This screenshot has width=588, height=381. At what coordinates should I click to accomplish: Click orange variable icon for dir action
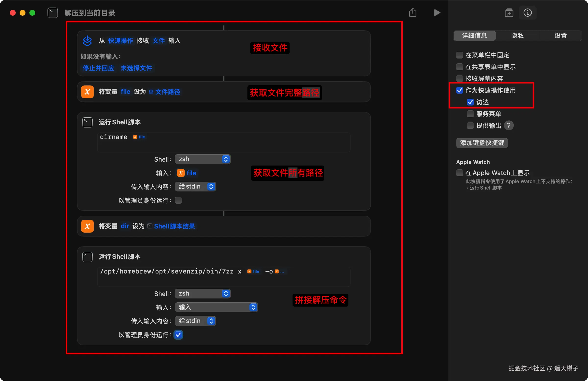87,226
